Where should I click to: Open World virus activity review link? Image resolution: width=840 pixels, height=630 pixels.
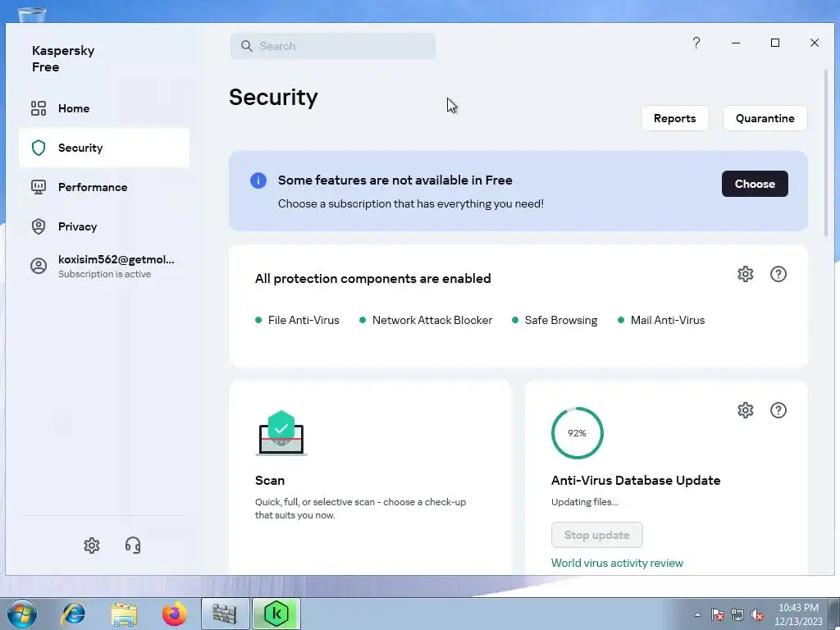(x=617, y=563)
